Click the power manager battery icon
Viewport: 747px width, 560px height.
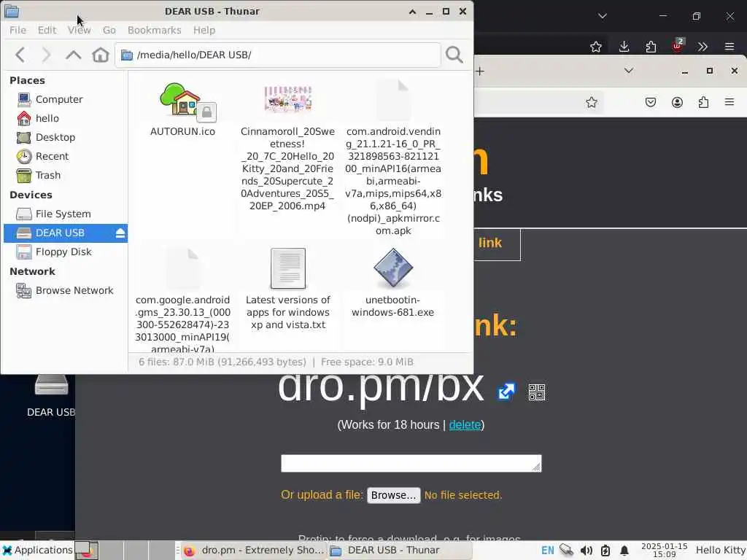pos(605,551)
